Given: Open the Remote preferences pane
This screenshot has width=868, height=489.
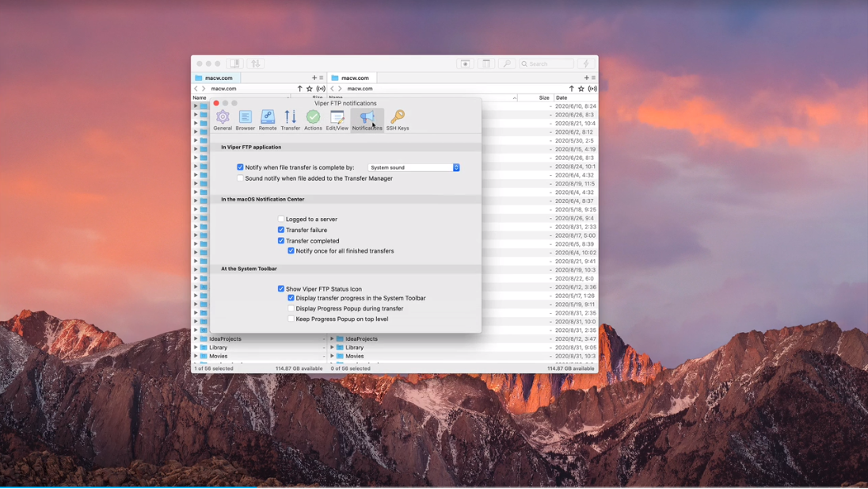Looking at the screenshot, I should click(x=268, y=119).
